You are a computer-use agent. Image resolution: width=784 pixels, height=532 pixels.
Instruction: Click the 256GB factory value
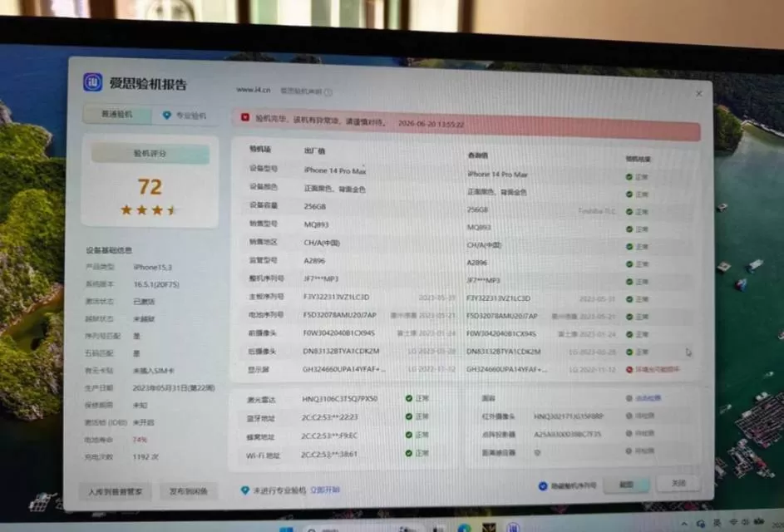315,206
